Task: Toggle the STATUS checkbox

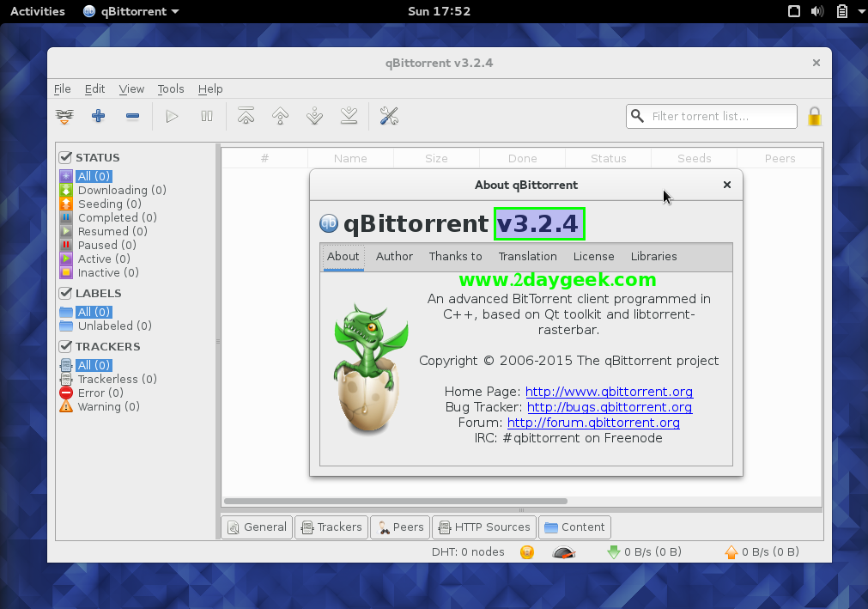Action: pos(65,157)
